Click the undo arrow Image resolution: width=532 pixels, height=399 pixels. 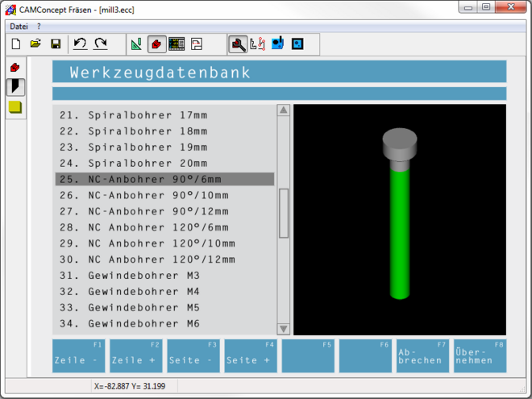(80, 44)
